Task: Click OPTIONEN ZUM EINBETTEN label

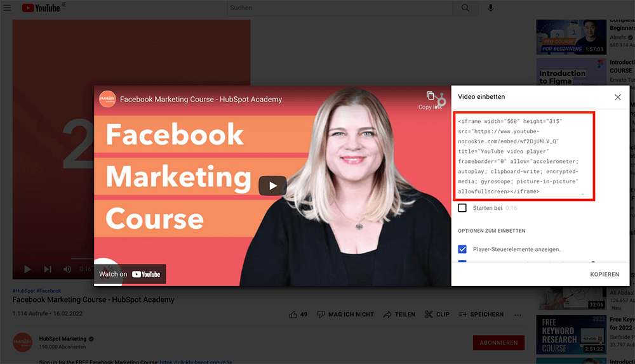Action: click(491, 231)
